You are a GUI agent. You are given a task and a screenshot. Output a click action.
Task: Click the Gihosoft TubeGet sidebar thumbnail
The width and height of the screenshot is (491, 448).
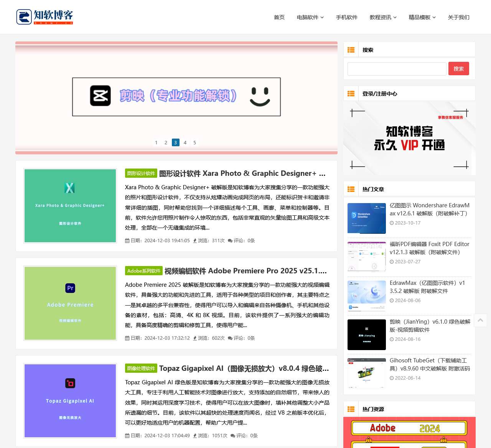(x=367, y=374)
